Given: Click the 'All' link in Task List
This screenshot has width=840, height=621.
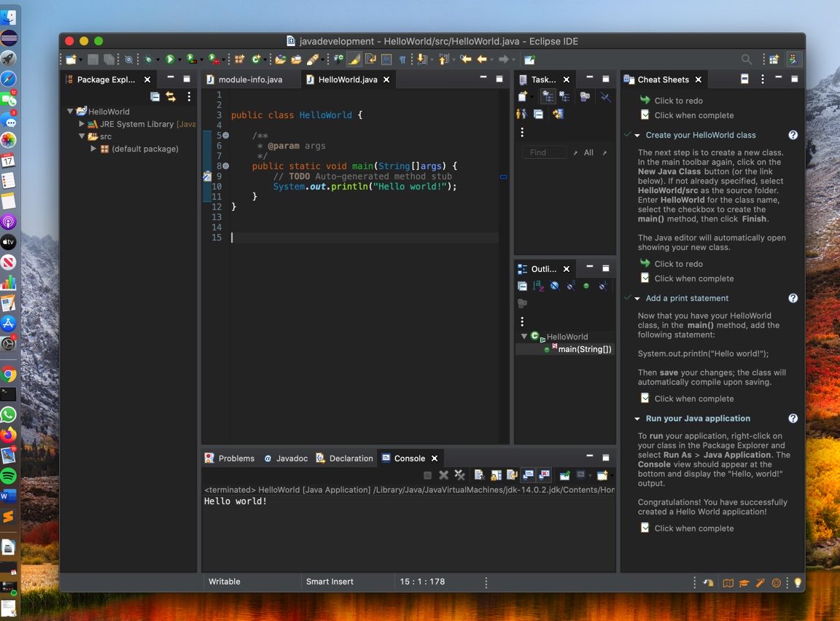Looking at the screenshot, I should (x=588, y=152).
